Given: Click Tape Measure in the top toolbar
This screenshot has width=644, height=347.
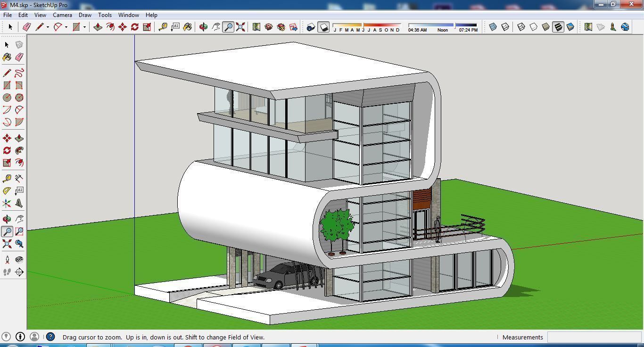Looking at the screenshot, I should click(x=163, y=27).
